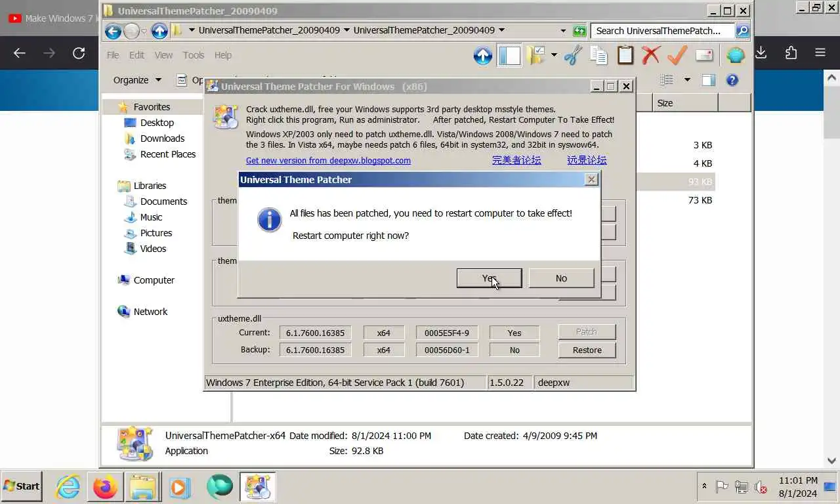Click Explorer toolbar Up one level icon
The width and height of the screenshot is (840, 504).
pos(483,56)
